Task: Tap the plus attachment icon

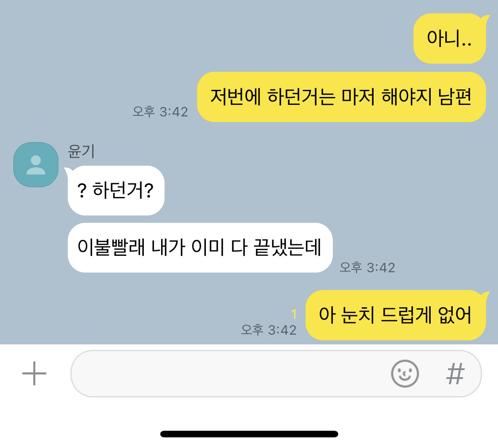Action: click(34, 373)
